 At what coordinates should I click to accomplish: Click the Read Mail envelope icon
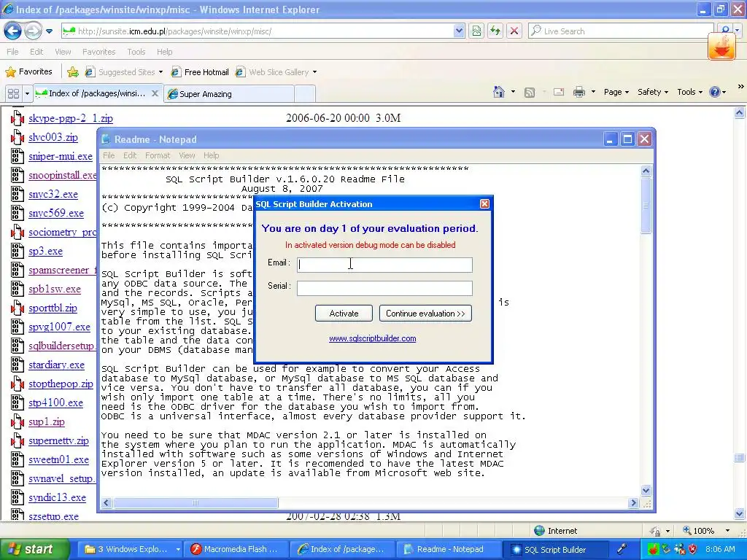559,92
